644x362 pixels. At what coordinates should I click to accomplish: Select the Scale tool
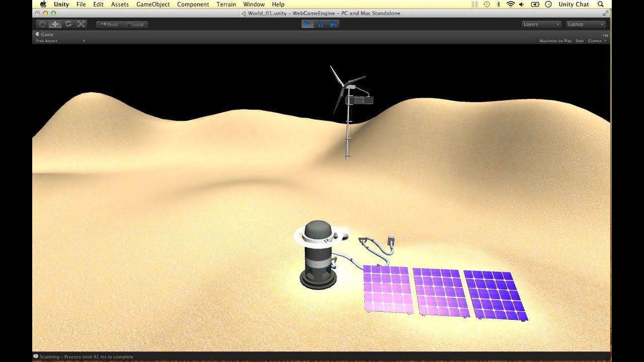(x=81, y=24)
